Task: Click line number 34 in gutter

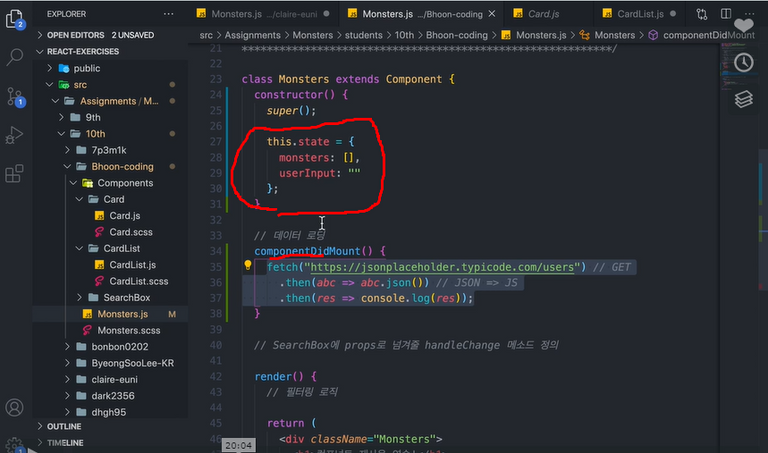Action: [x=216, y=251]
